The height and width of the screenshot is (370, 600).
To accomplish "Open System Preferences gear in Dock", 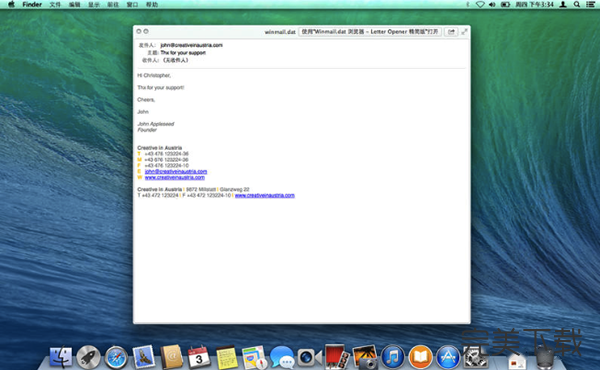I will click(475, 357).
